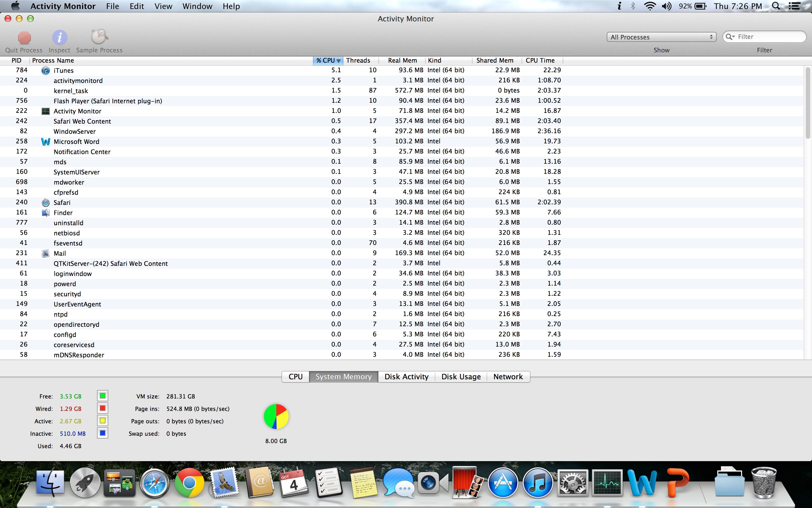Switch to the Network tab

point(508,377)
